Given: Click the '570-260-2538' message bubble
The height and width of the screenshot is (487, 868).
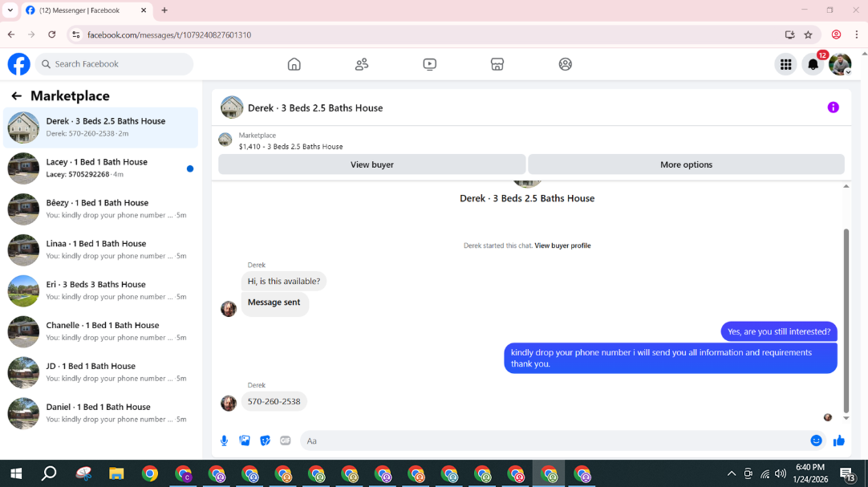Looking at the screenshot, I should click(x=274, y=401).
